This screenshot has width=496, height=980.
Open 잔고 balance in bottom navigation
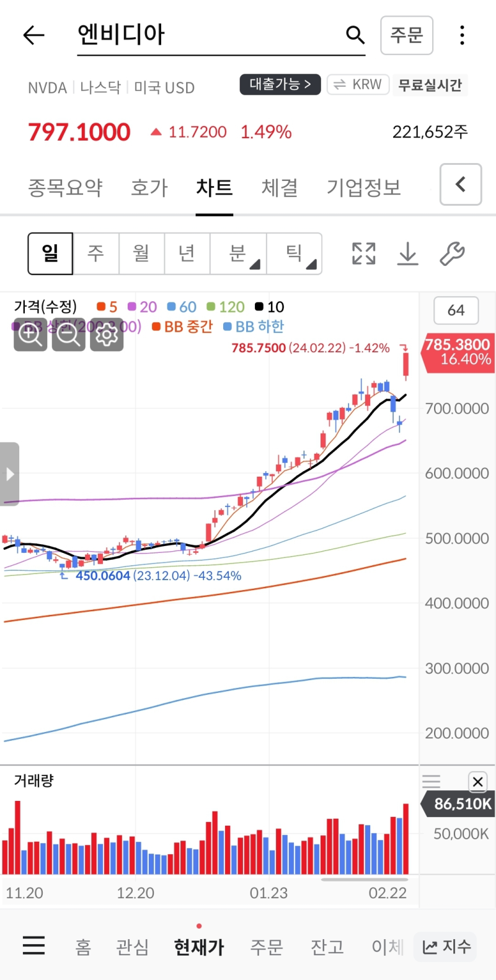(x=327, y=947)
